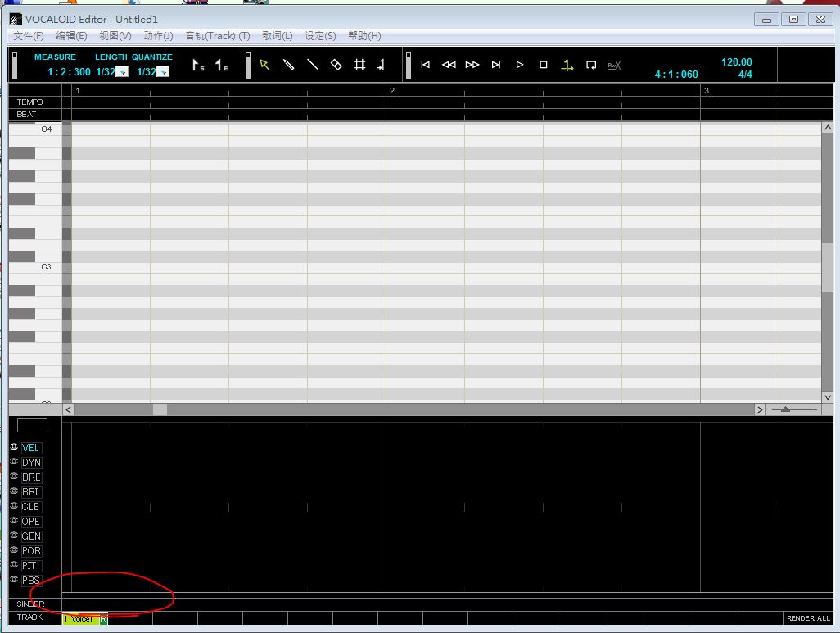Toggle the loop repeat icon
Image resolution: width=840 pixels, height=633 pixels.
click(x=591, y=66)
